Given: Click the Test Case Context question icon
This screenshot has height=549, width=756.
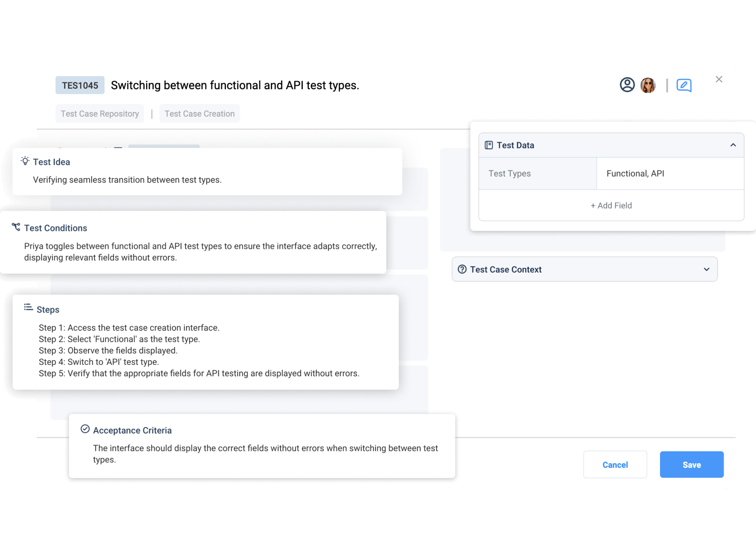Looking at the screenshot, I should 462,269.
